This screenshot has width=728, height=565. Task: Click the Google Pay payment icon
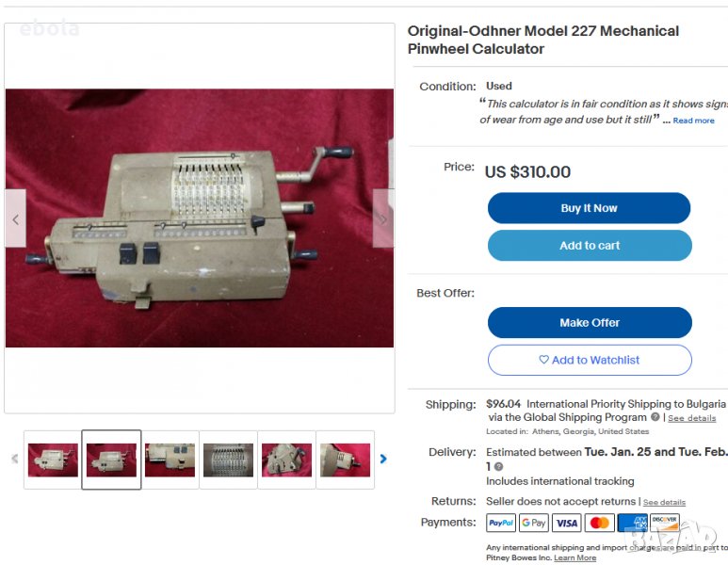click(534, 523)
